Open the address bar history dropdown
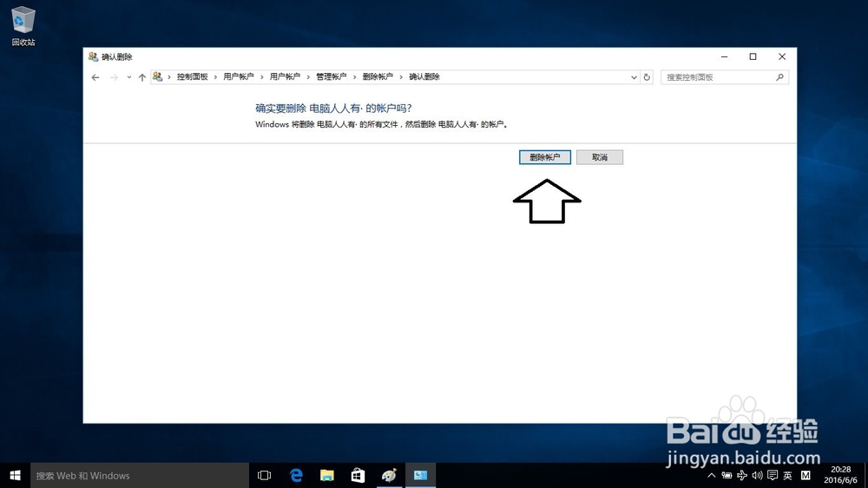Image resolution: width=868 pixels, height=488 pixels. point(634,77)
